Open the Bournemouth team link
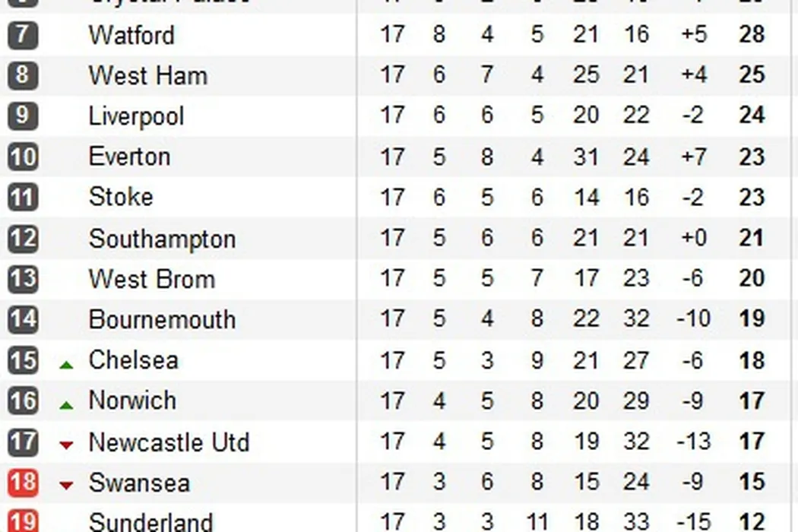The height and width of the screenshot is (532, 798). 162,319
